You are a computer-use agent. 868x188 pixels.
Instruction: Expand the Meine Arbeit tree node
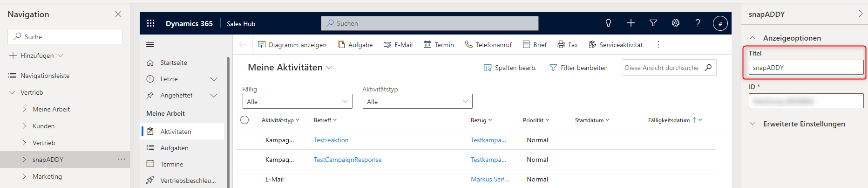pyautogui.click(x=24, y=109)
